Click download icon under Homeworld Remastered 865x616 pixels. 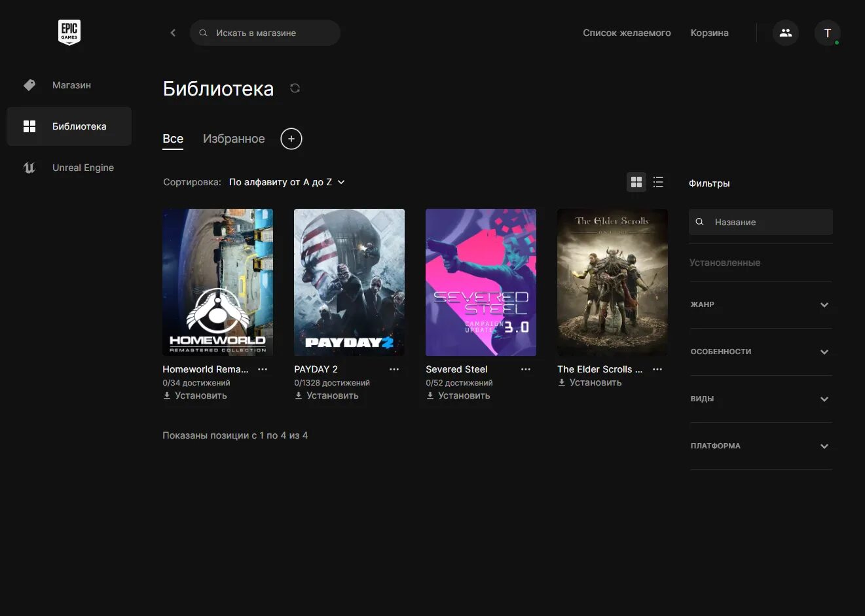click(167, 395)
